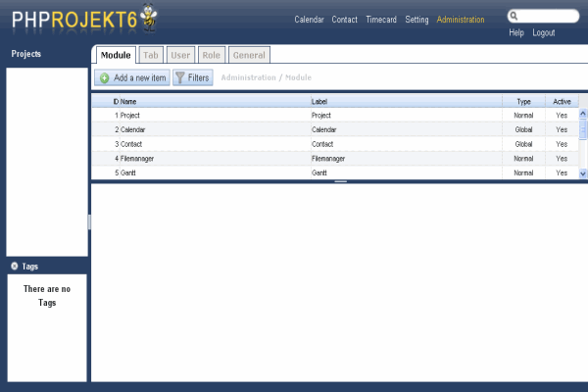Screen dimensions: 588x392
Task: Click the Yes active cell for Contact
Action: click(562, 144)
